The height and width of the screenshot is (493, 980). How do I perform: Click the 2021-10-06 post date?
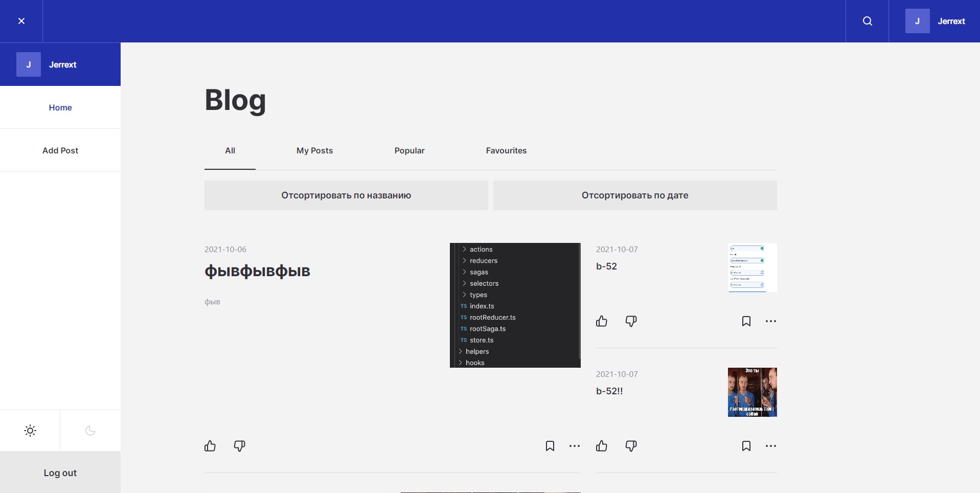[x=225, y=250]
